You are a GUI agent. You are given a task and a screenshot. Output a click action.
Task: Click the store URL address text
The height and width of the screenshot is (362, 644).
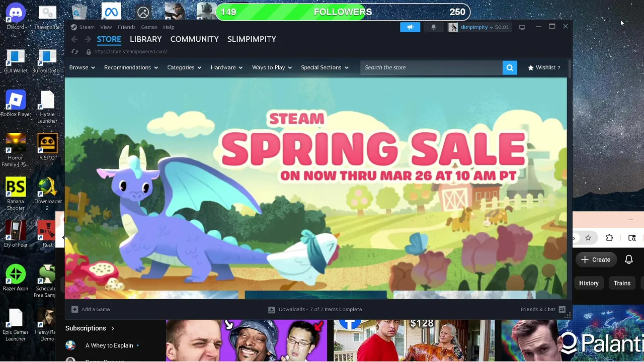coord(130,52)
